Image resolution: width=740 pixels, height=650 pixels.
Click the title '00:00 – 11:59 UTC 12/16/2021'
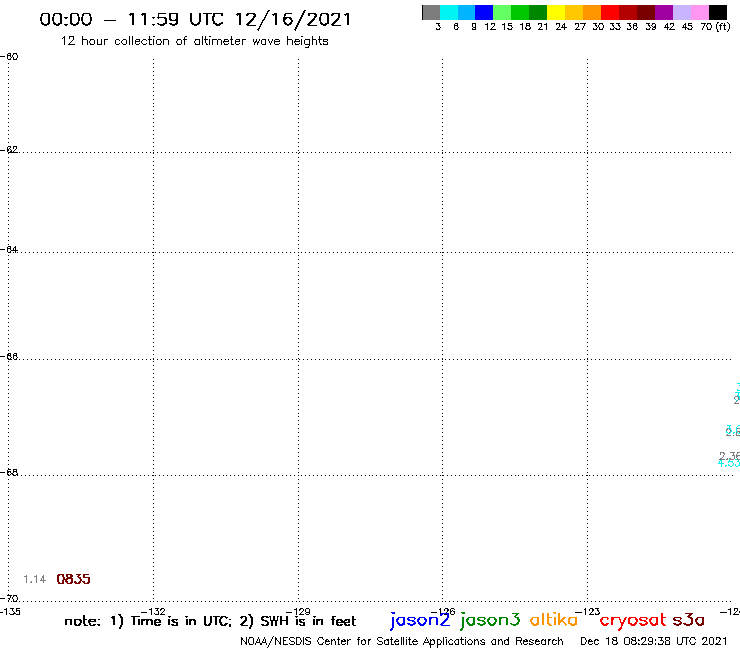tap(195, 19)
